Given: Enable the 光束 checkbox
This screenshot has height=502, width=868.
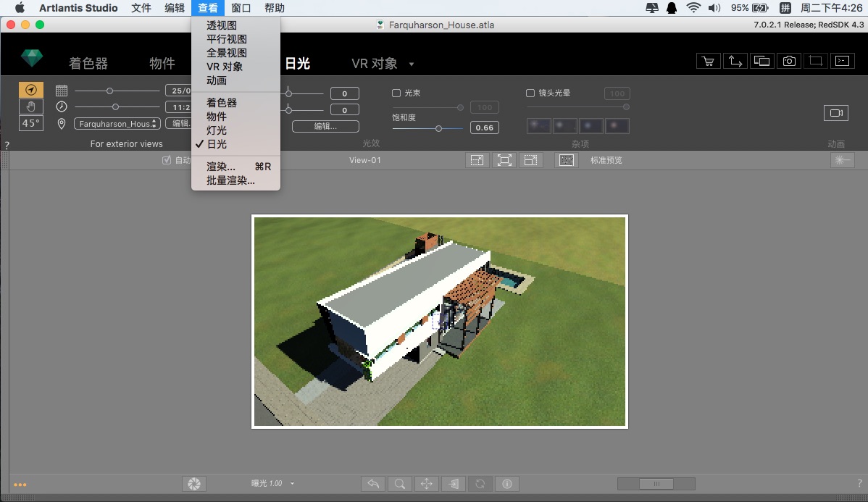Looking at the screenshot, I should point(396,93).
